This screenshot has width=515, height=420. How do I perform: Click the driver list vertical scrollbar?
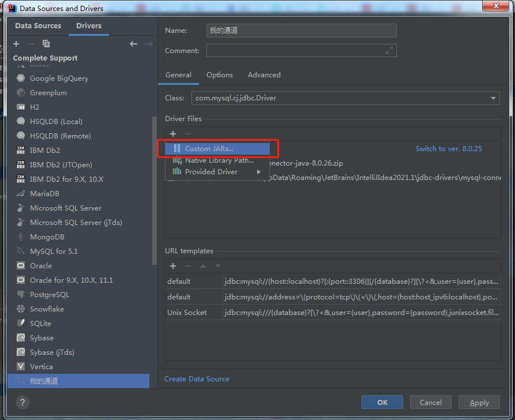154,190
